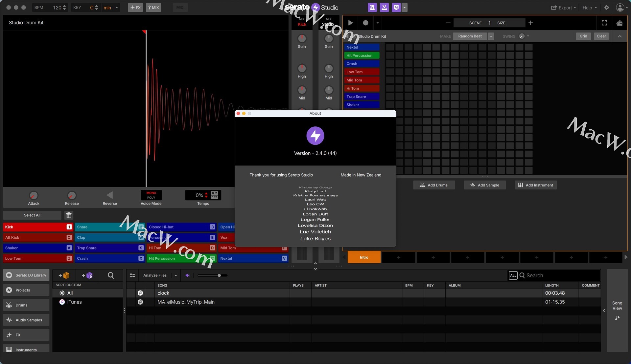Click the Play button in sequencer
Screen dimensions: 631x364
[x=350, y=23]
